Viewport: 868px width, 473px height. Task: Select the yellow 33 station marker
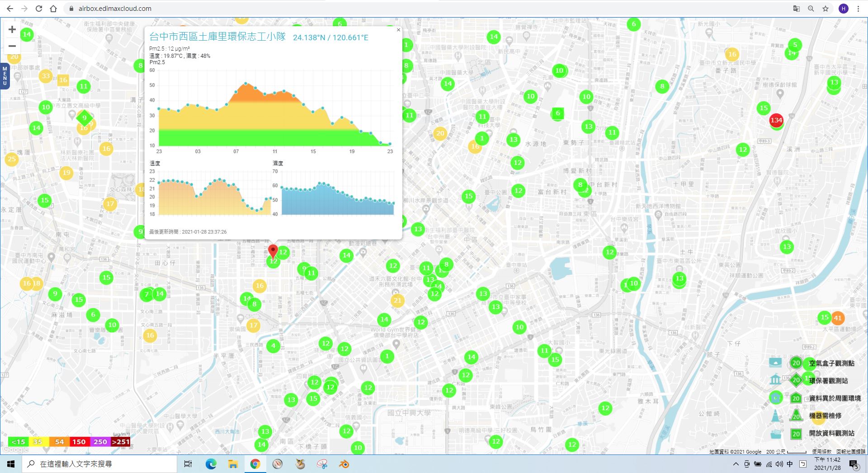46,76
